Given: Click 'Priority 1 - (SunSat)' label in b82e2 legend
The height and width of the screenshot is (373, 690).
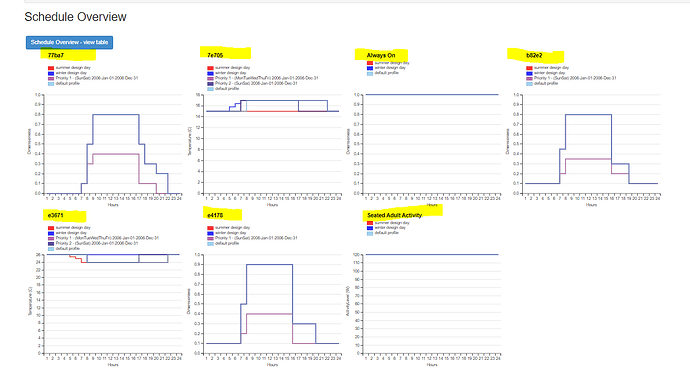Looking at the screenshot, I should click(575, 78).
